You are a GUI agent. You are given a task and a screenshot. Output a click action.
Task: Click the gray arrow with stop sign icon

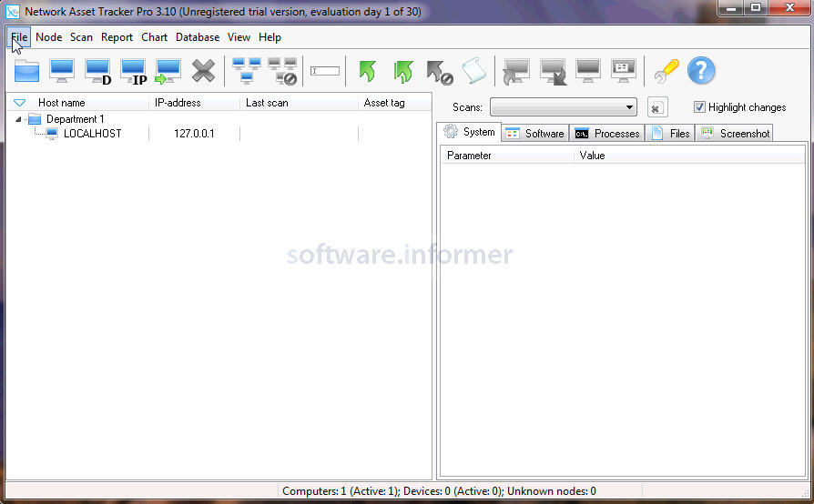(439, 72)
